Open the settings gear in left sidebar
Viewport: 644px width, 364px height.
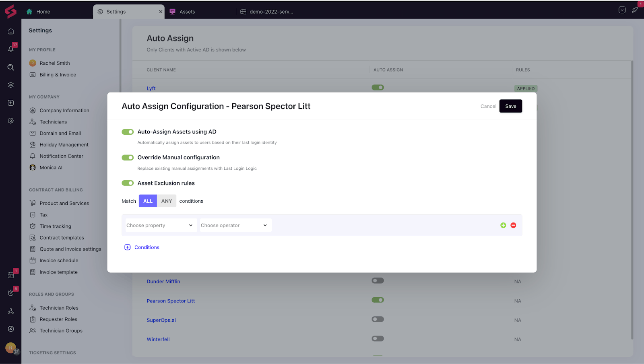click(x=11, y=121)
